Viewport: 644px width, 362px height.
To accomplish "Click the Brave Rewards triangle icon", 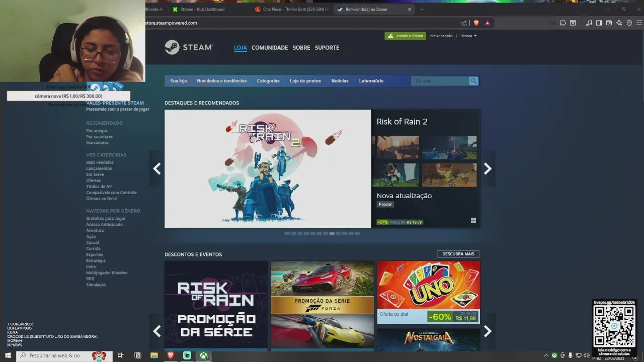I will tap(488, 23).
